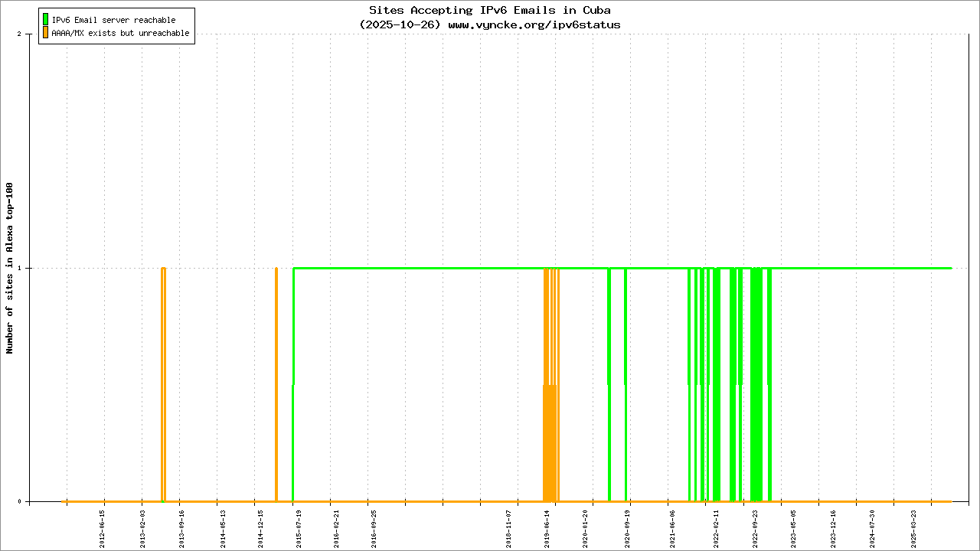This screenshot has width=980, height=551.
Task: Click the orange legend color swatch
Action: [46, 33]
